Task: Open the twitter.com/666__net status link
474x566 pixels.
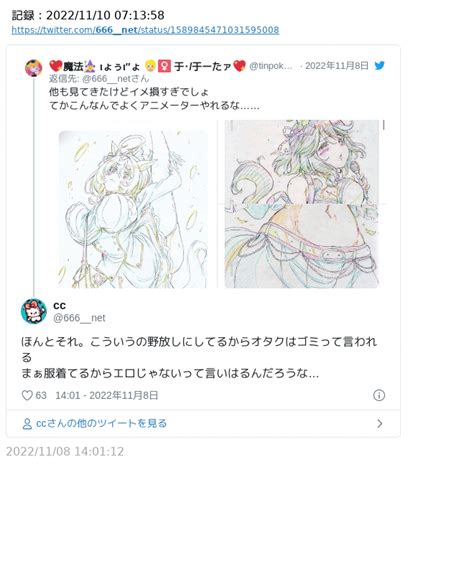Action: (145, 30)
